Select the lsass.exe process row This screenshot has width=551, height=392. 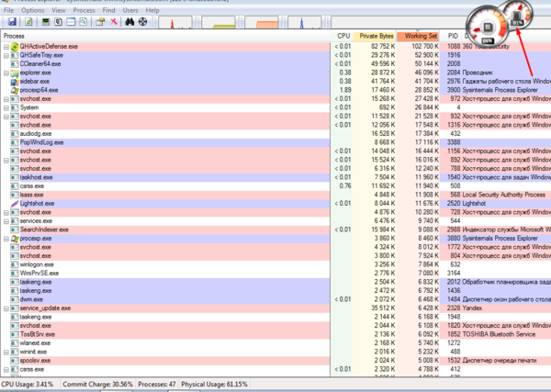click(x=275, y=195)
